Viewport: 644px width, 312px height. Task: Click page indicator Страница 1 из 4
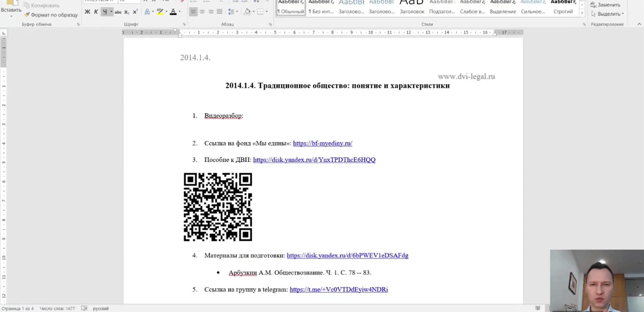point(18,309)
